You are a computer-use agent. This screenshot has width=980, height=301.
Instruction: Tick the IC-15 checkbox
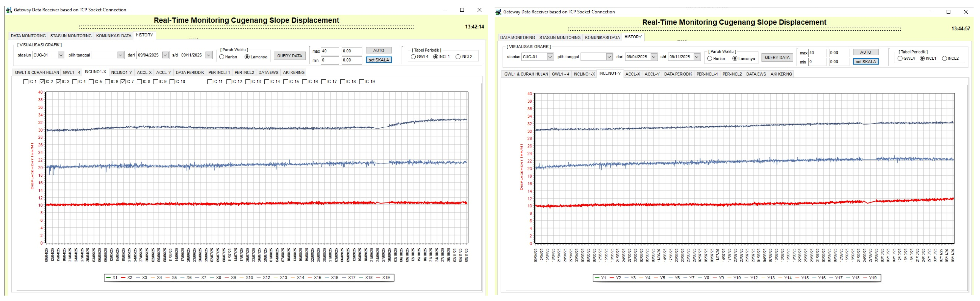[x=286, y=82]
